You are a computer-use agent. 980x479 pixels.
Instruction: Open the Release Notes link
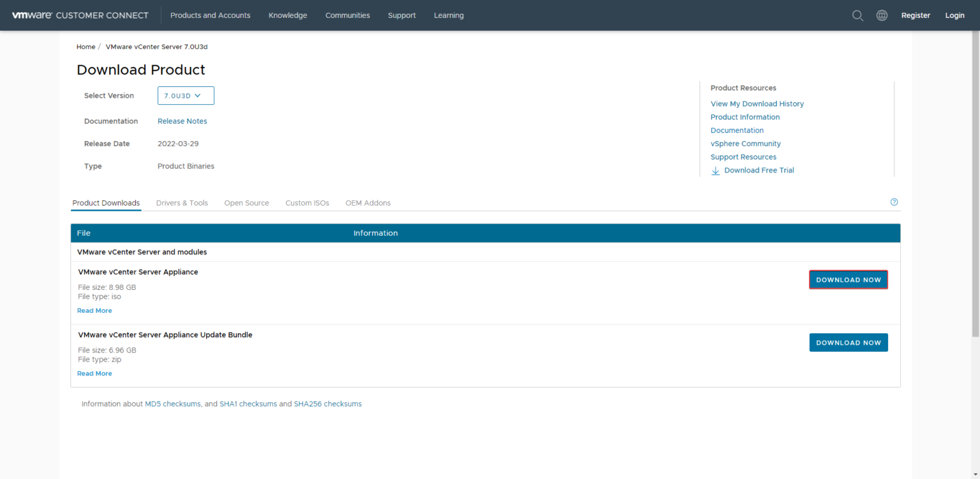point(182,121)
